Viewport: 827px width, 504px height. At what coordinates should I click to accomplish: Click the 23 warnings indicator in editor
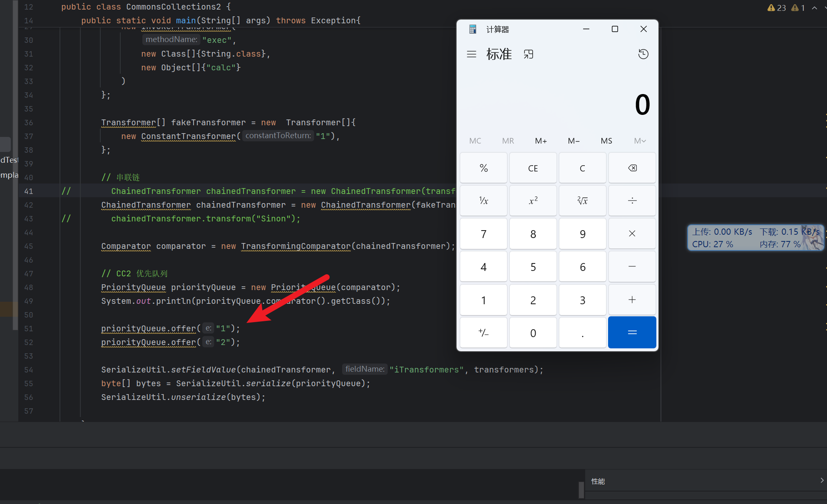777,8
